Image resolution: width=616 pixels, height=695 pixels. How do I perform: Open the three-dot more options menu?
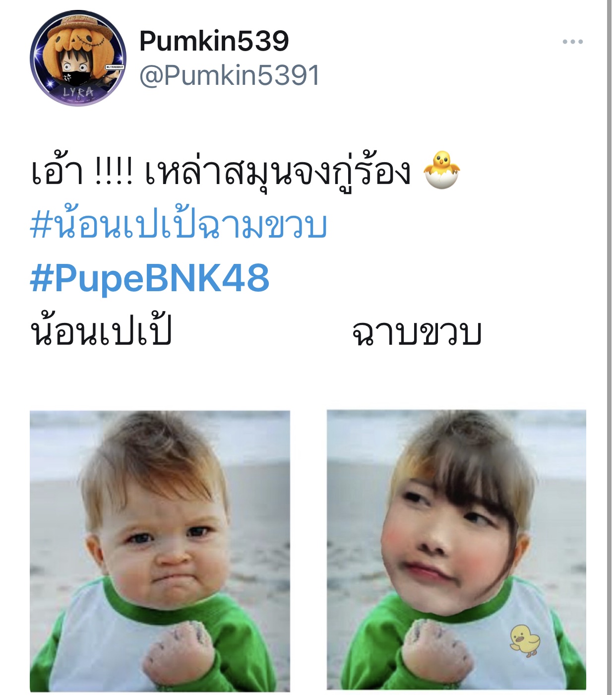pos(572,42)
